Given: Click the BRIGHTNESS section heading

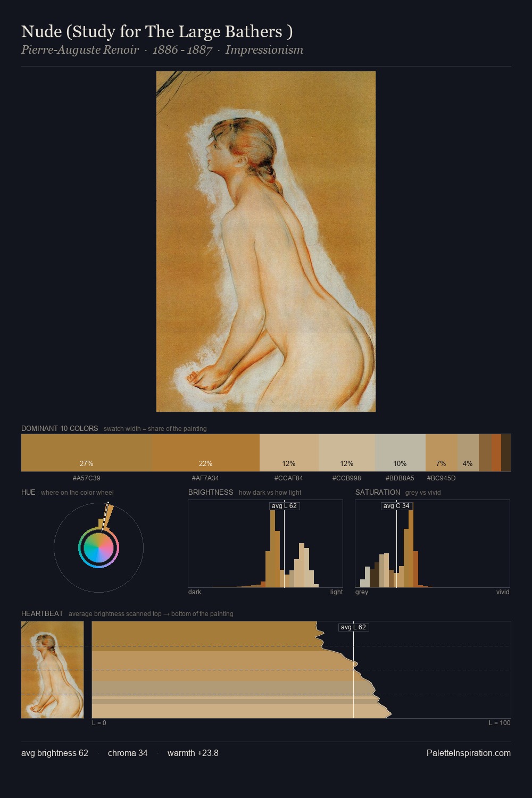Looking at the screenshot, I should coord(211,492).
